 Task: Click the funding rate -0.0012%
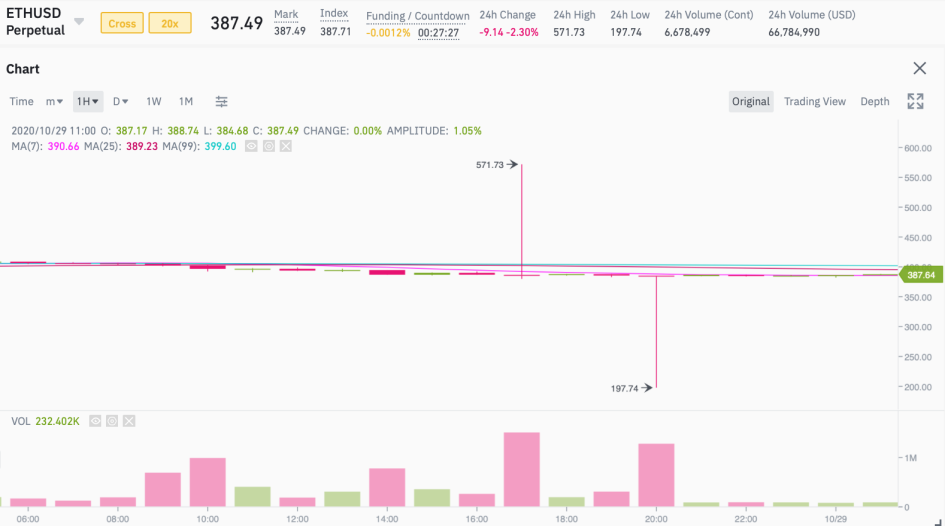click(388, 33)
